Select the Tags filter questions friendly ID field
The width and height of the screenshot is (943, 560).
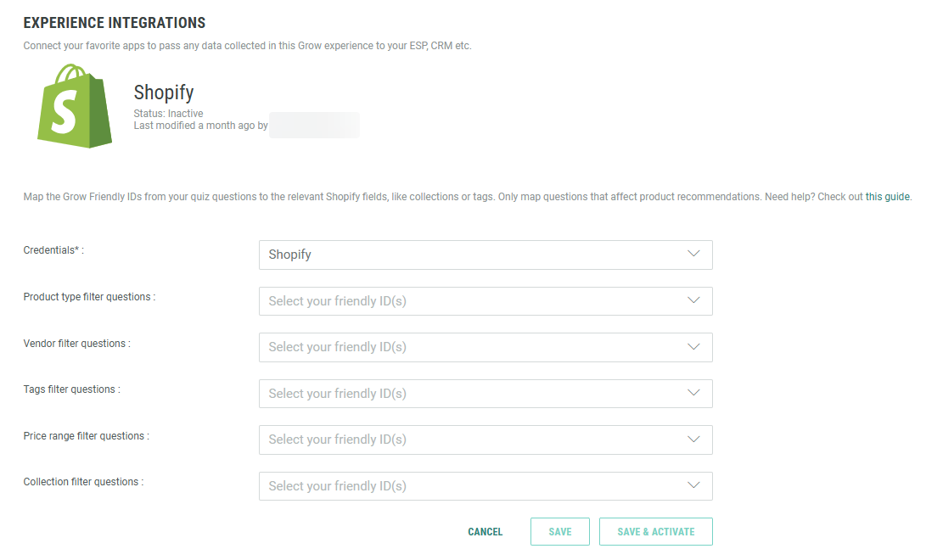tap(475, 394)
